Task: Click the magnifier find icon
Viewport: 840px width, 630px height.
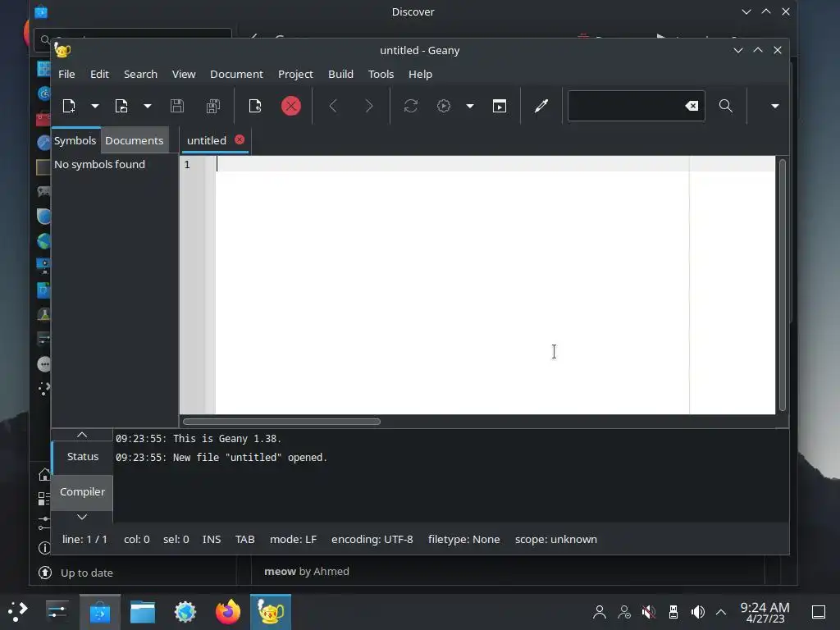Action: click(x=725, y=106)
